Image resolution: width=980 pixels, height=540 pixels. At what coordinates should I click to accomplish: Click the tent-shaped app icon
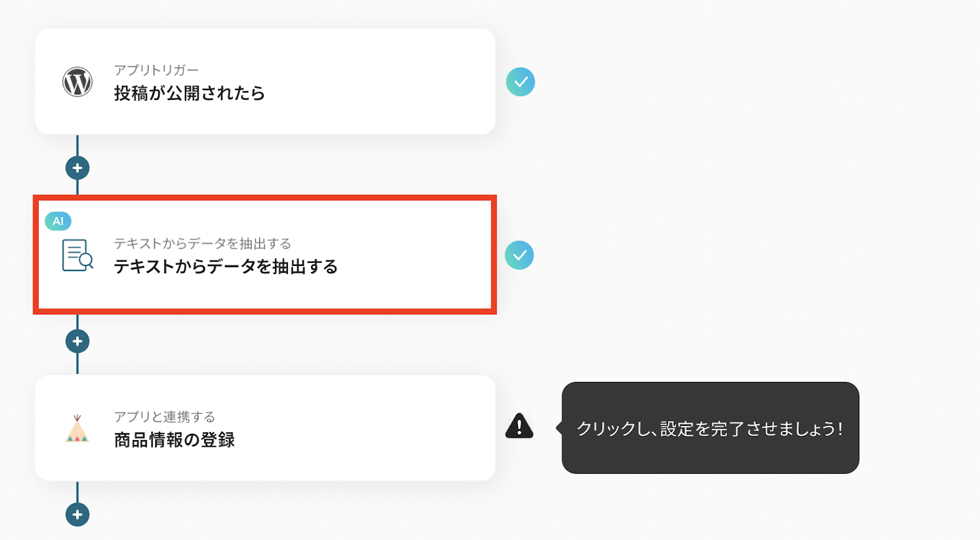point(77,428)
